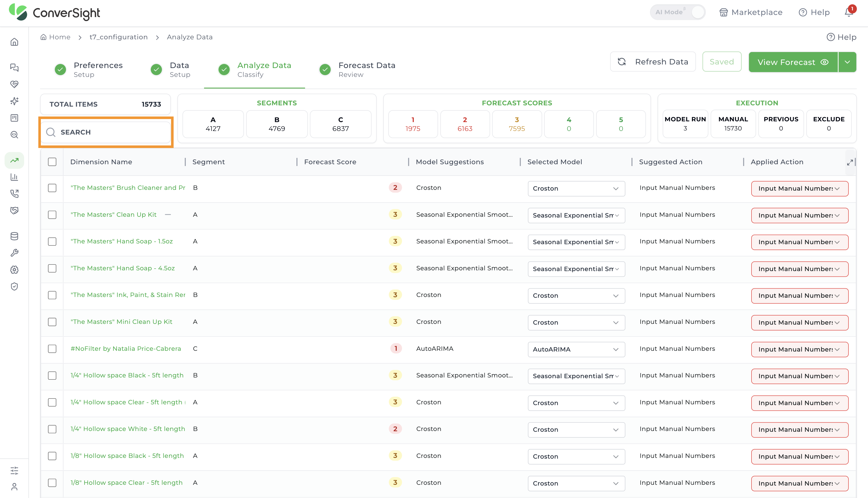Select the Analyze Data Classify step
Viewport: 868px width, 498px height.
click(255, 70)
